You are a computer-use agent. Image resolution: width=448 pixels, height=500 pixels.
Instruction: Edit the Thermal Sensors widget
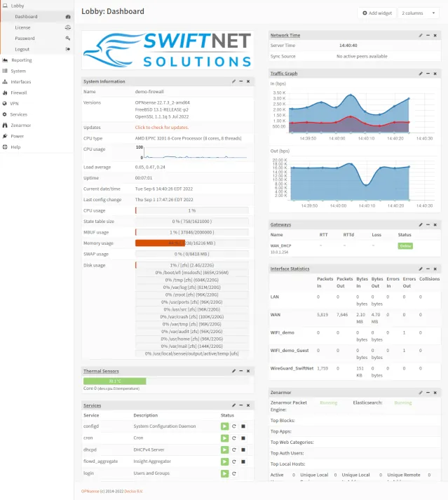[x=233, y=371]
